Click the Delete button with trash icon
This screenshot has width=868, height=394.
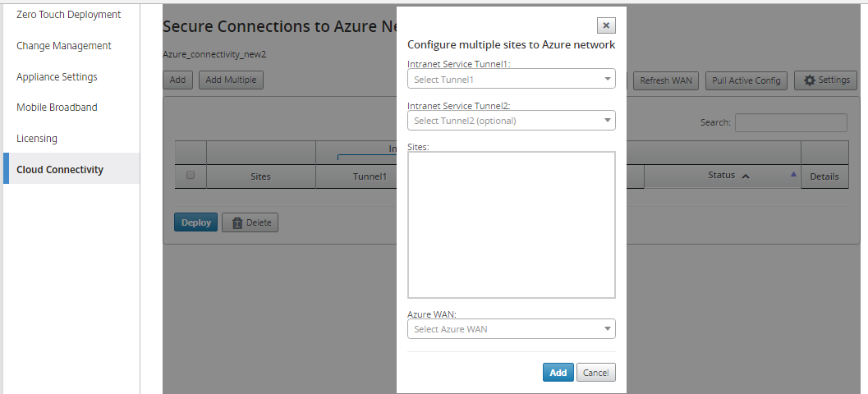(250, 222)
